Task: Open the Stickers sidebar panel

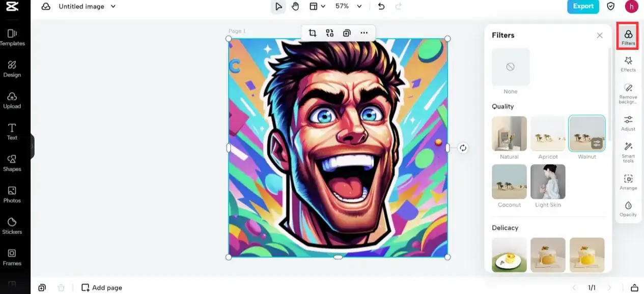Action: tap(12, 226)
